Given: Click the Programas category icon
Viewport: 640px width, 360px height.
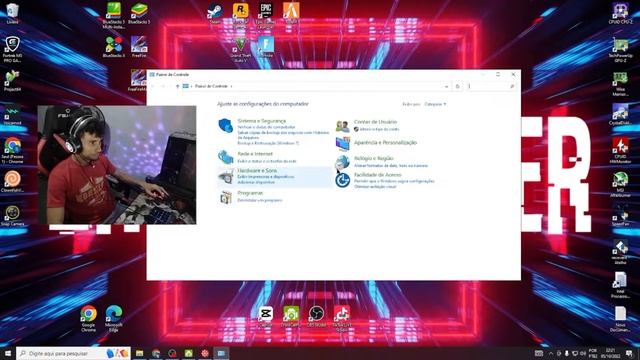Looking at the screenshot, I should point(225,197).
